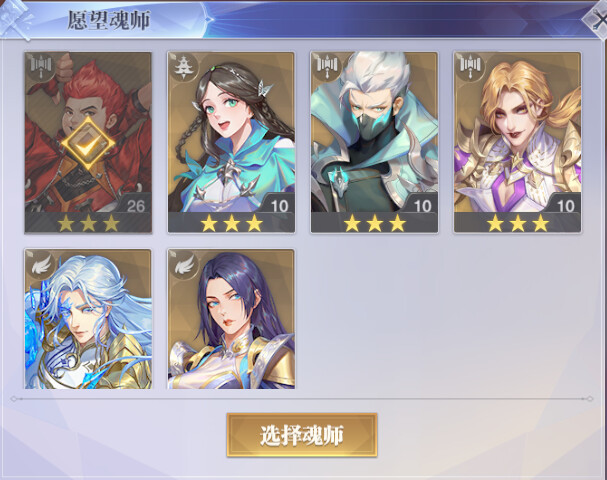
Task: Click the wing icon on the purple-haired woman card
Action: pyautogui.click(x=184, y=264)
